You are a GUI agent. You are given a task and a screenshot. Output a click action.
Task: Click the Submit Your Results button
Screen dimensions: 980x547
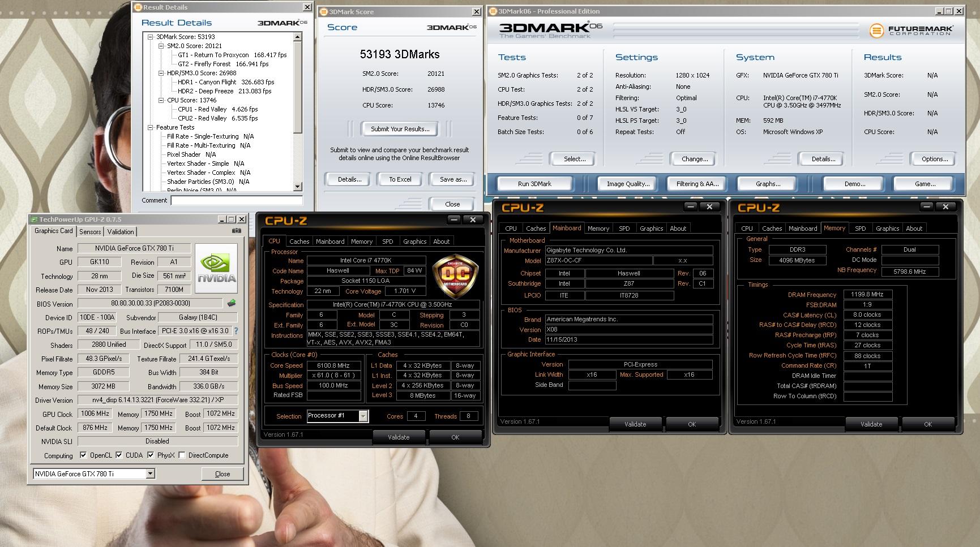tap(400, 129)
